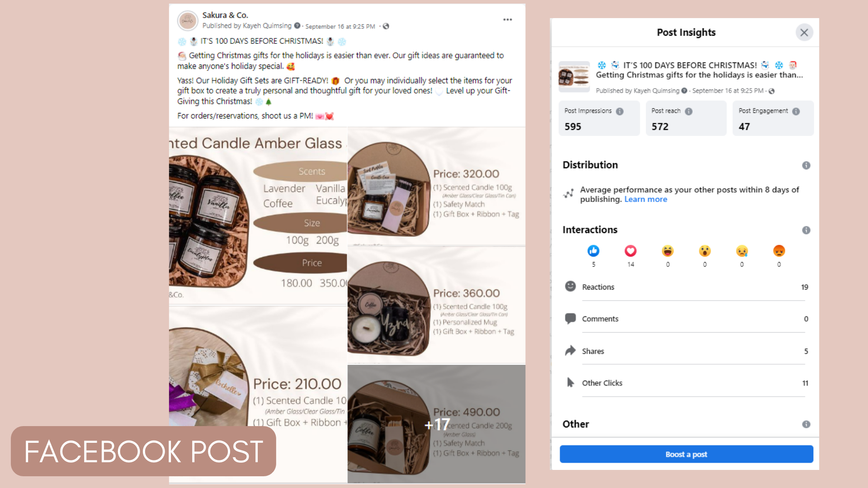Select the Haha reaction icon

tap(667, 251)
